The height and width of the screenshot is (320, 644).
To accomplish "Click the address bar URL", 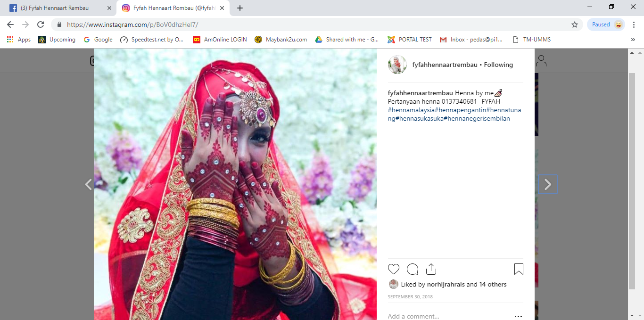I will pos(132,25).
